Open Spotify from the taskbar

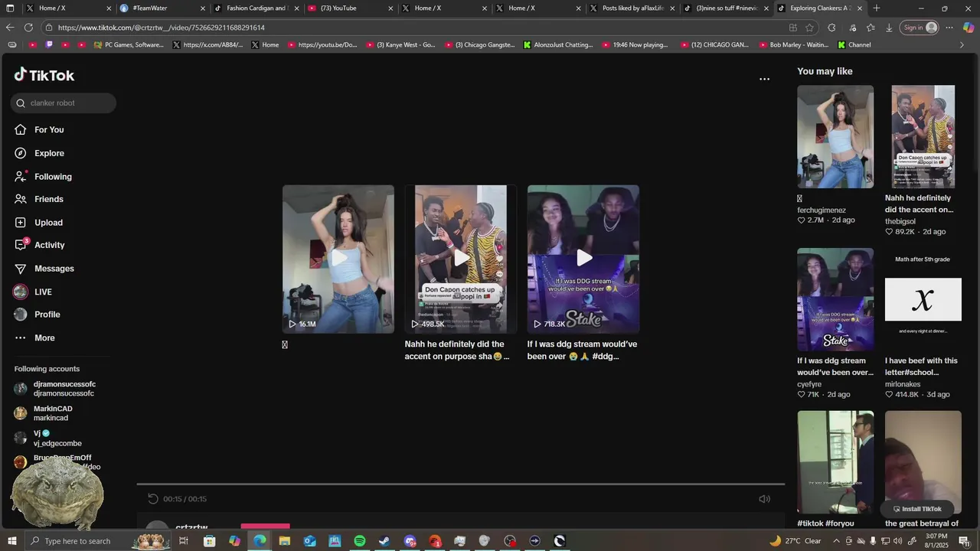coord(360,541)
